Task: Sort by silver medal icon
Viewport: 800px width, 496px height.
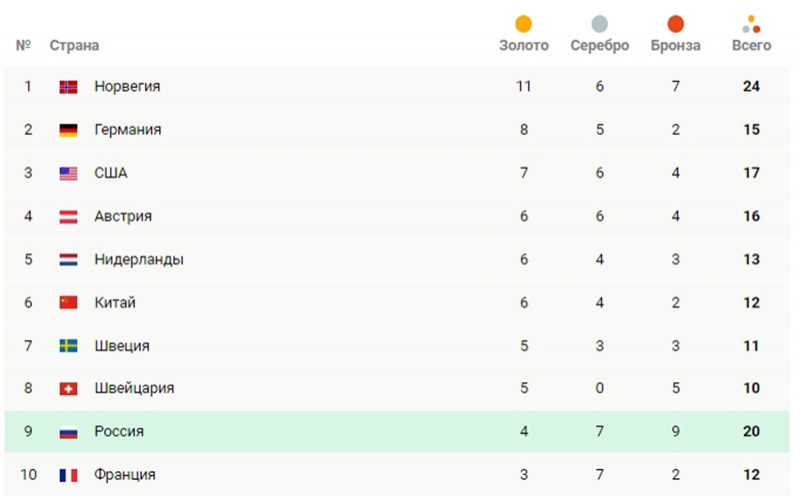Action: (599, 24)
